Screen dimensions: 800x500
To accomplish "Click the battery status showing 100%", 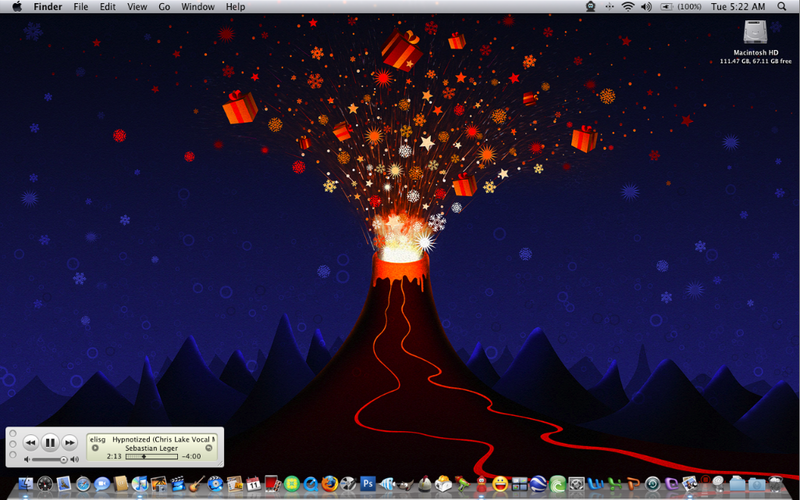I will pos(681,7).
